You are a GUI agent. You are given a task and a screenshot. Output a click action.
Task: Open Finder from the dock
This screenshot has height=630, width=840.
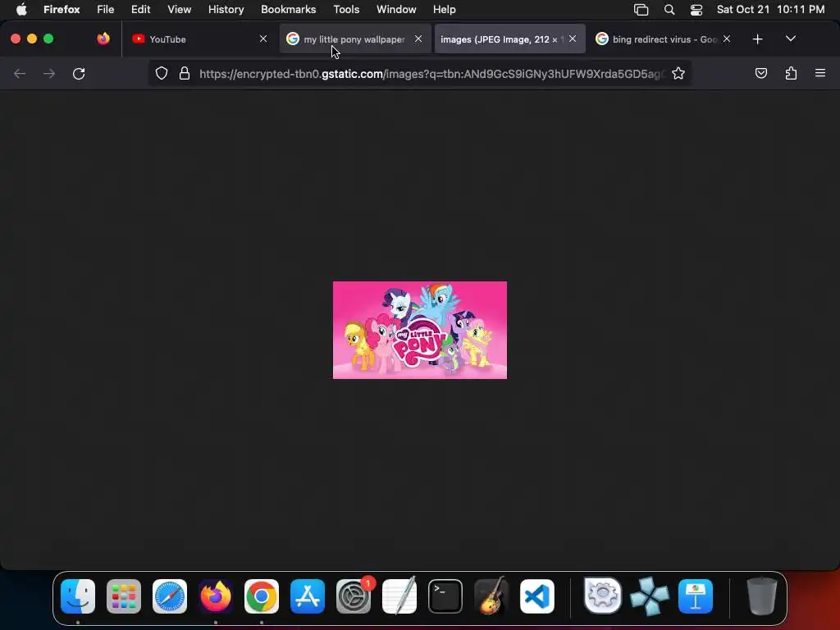78,596
